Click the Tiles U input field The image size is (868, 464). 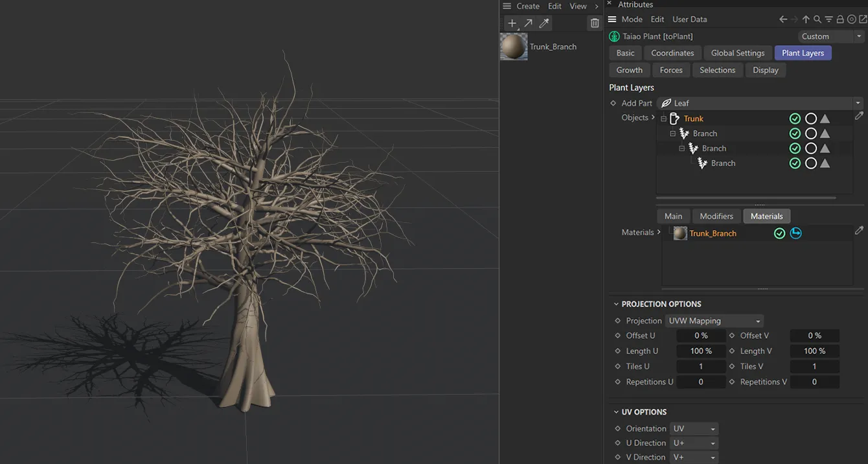pos(701,366)
